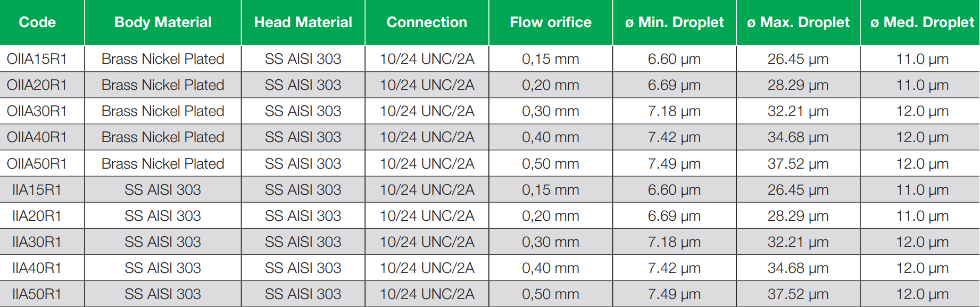Click Brass Nickel Plated in the OIIA20R1 row
Viewport: 980px width, 307px height.
point(163,85)
